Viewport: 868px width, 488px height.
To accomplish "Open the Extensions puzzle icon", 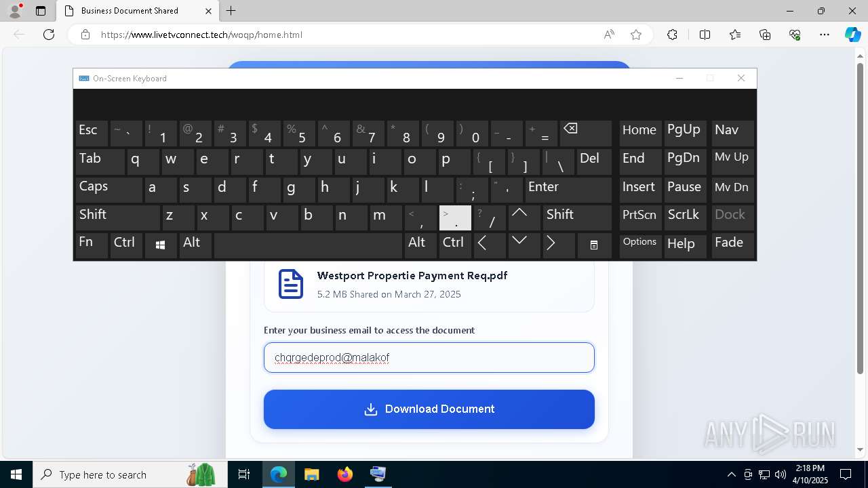I will pyautogui.click(x=672, y=35).
